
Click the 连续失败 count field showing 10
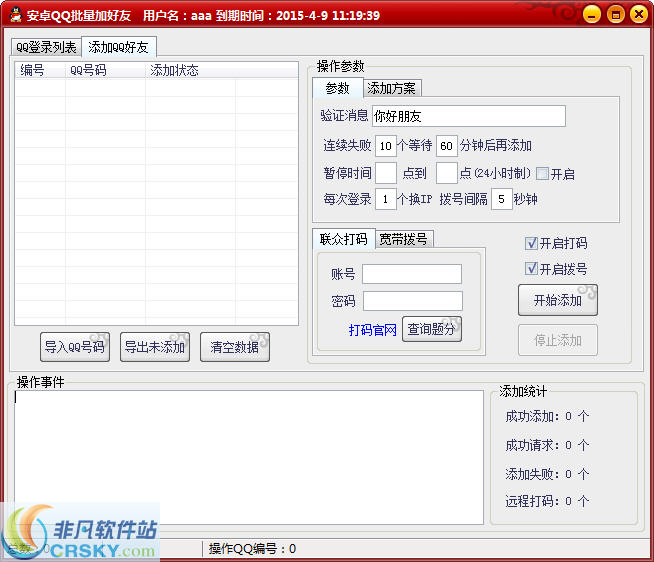point(386,146)
